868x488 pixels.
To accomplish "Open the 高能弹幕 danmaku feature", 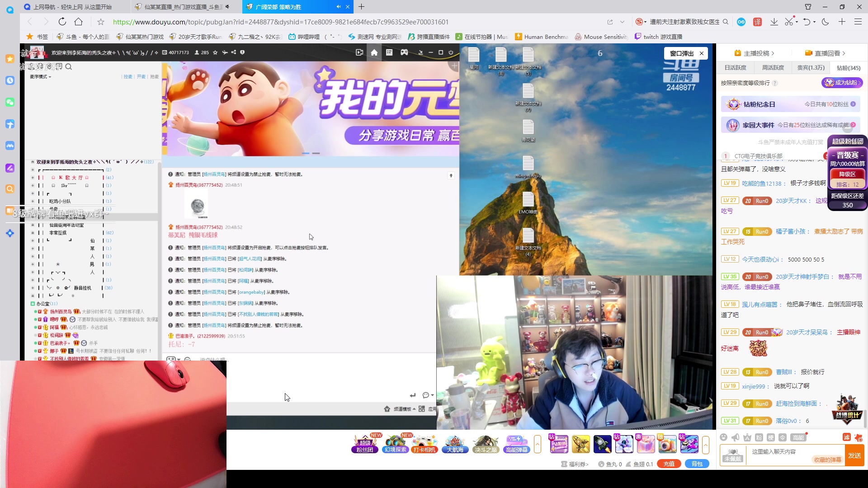I will pyautogui.click(x=516, y=444).
